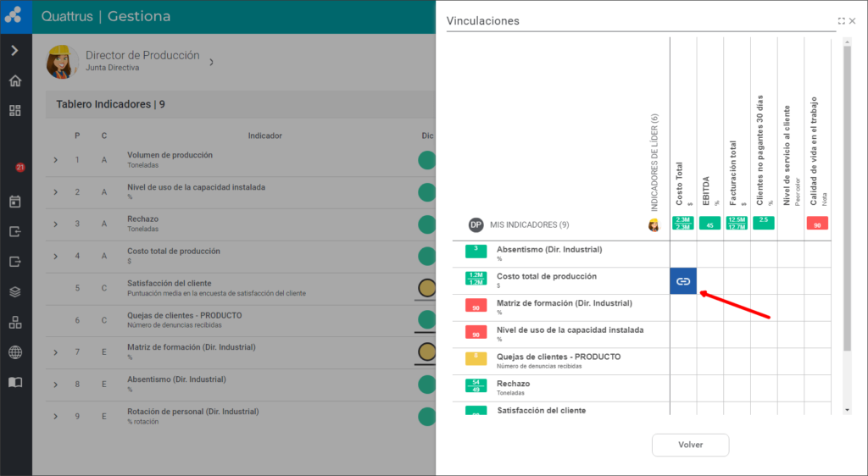Click the Vinculaciones panel vertical scrollbar

point(847,198)
